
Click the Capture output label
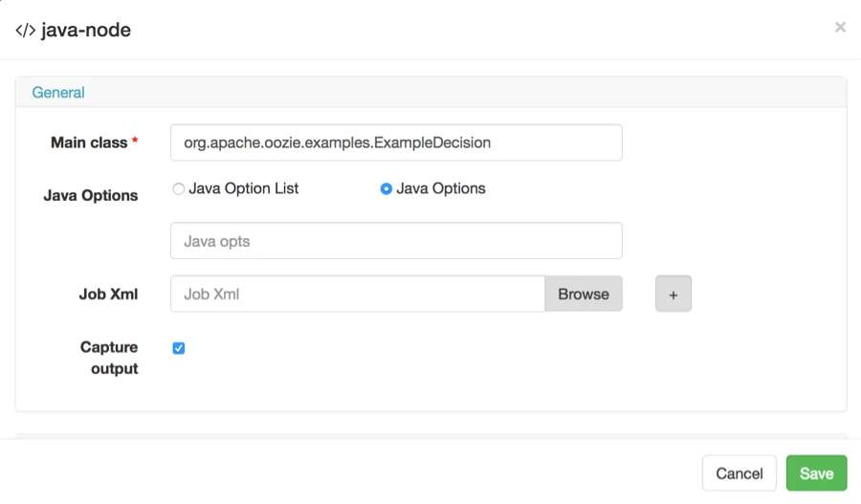[109, 358]
